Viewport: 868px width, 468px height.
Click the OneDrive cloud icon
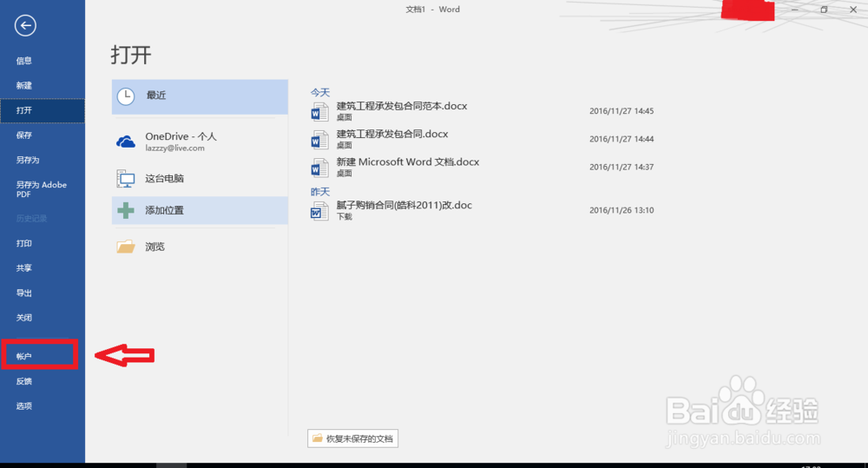[126, 142]
